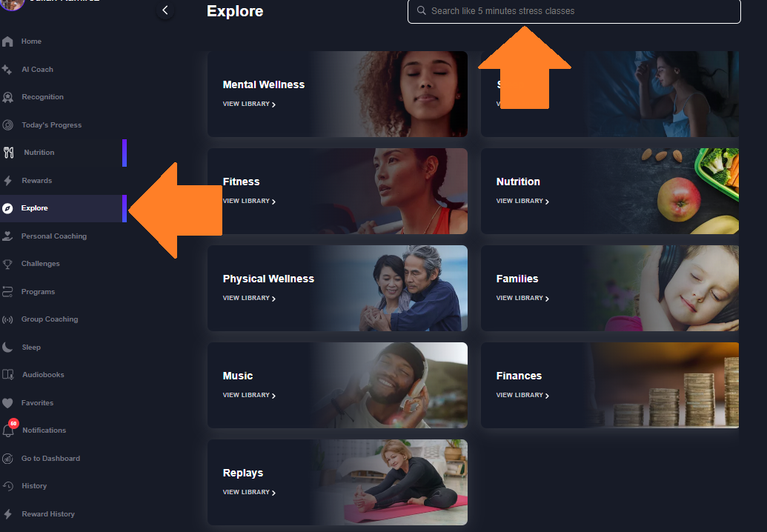767x532 pixels.
Task: Open the Families category thumbnail image
Action: [x=664, y=288]
